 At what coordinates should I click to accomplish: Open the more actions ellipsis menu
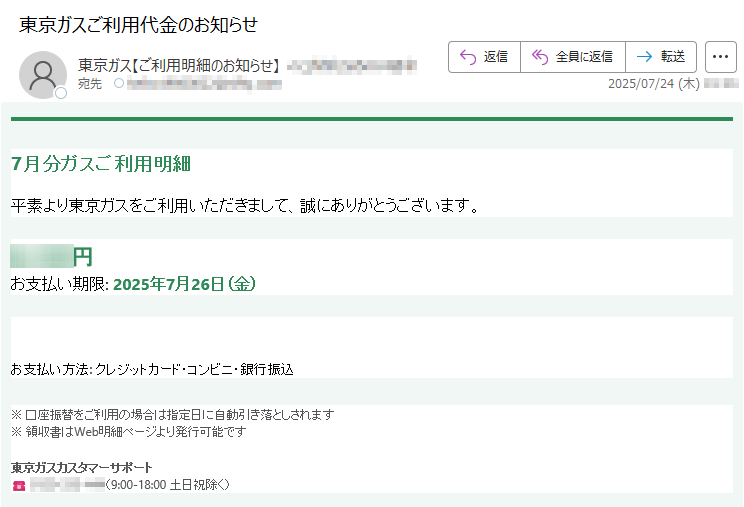720,57
